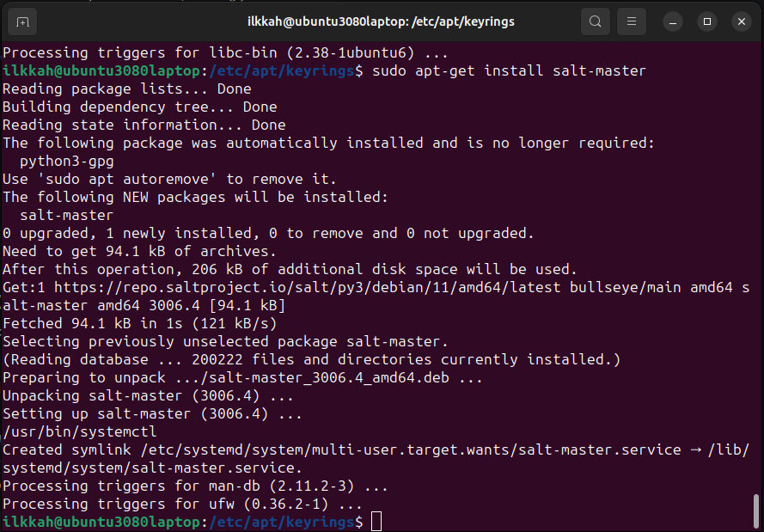The width and height of the screenshot is (764, 532).
Task: Click the 'Fetched 94.1 kB' output line
Action: (x=139, y=323)
